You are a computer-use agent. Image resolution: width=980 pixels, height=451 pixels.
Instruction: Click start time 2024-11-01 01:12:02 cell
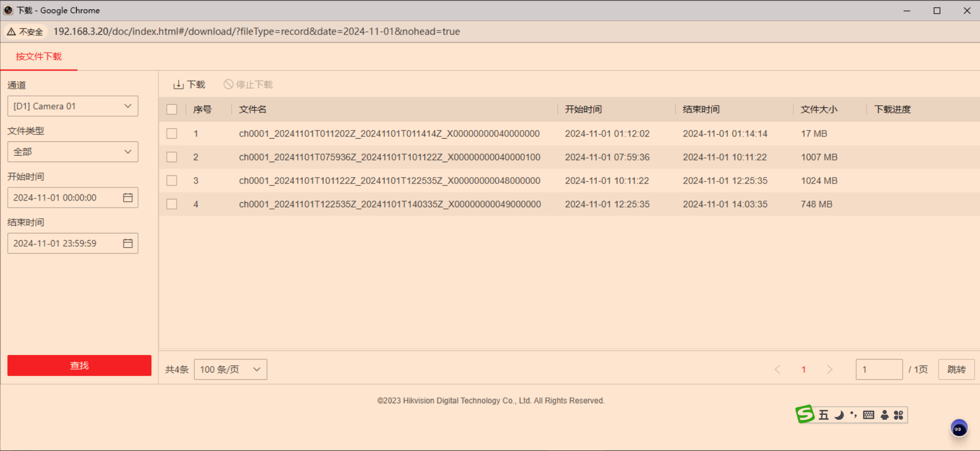[x=608, y=134]
